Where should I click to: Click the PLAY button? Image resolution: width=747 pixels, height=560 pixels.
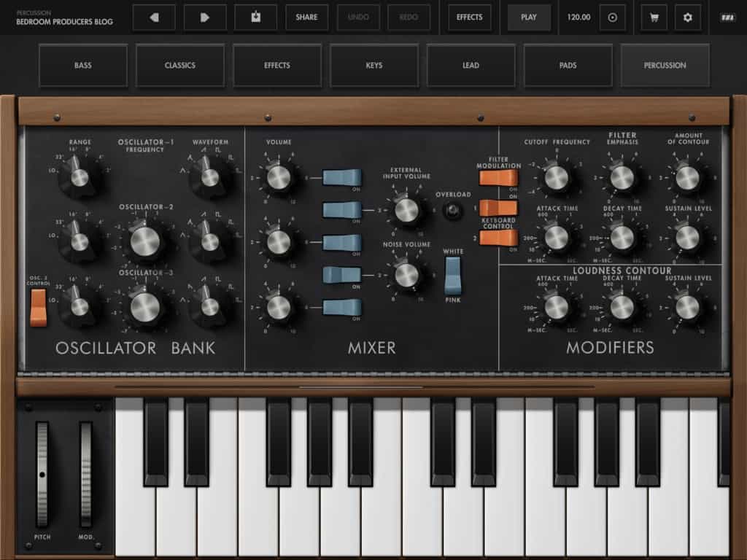click(529, 17)
